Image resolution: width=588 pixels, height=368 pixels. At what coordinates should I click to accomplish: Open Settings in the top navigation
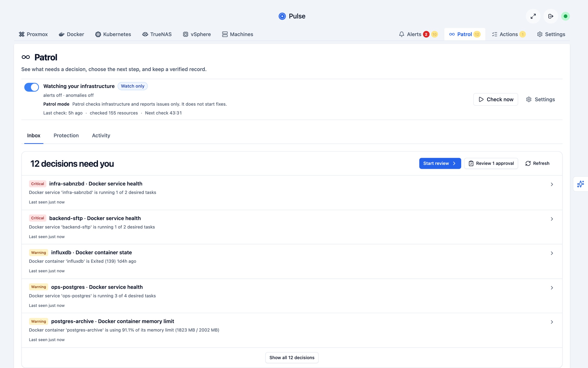[551, 34]
